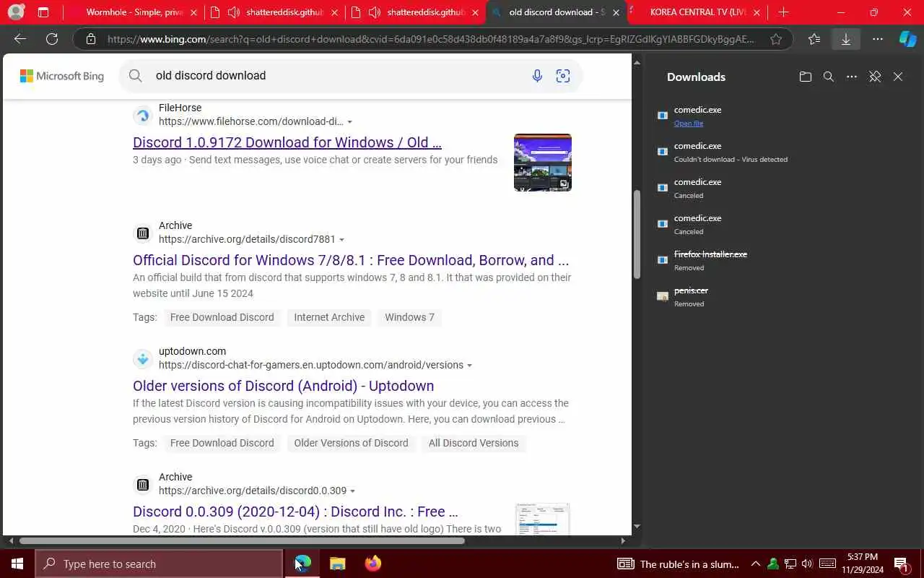
Task: Expand uptodown URL dropdown arrow
Action: [x=470, y=366]
